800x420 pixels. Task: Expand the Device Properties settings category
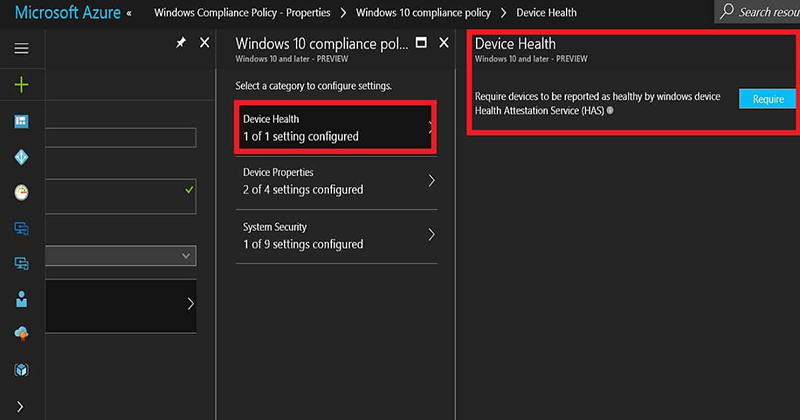point(336,181)
